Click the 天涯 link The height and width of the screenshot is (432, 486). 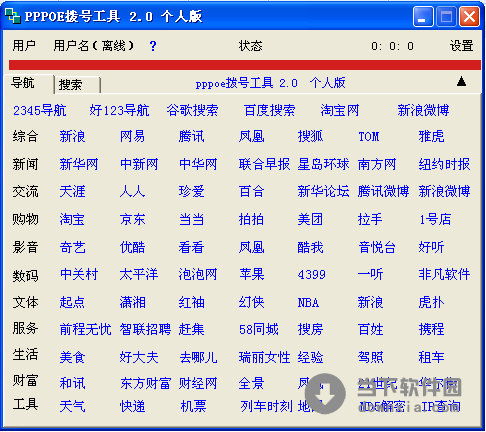pos(72,192)
